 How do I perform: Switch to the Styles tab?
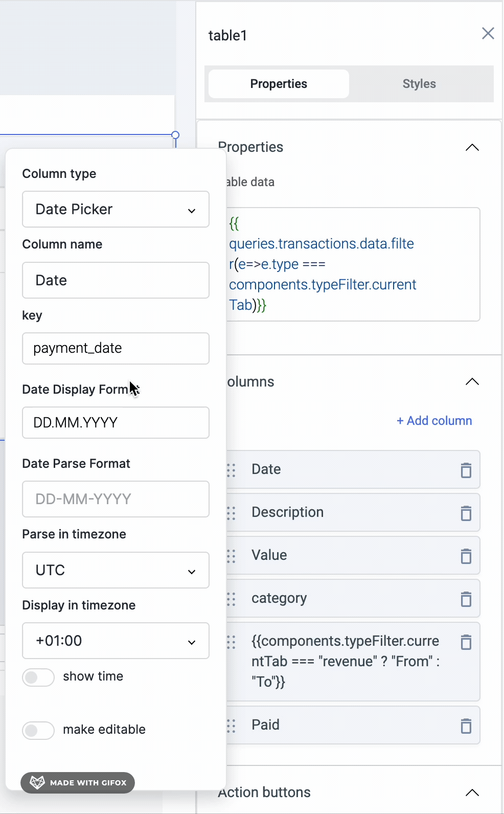(419, 84)
